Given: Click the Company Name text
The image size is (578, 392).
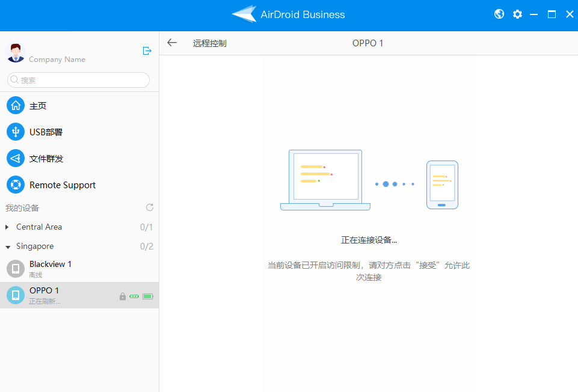Looking at the screenshot, I should tap(57, 60).
